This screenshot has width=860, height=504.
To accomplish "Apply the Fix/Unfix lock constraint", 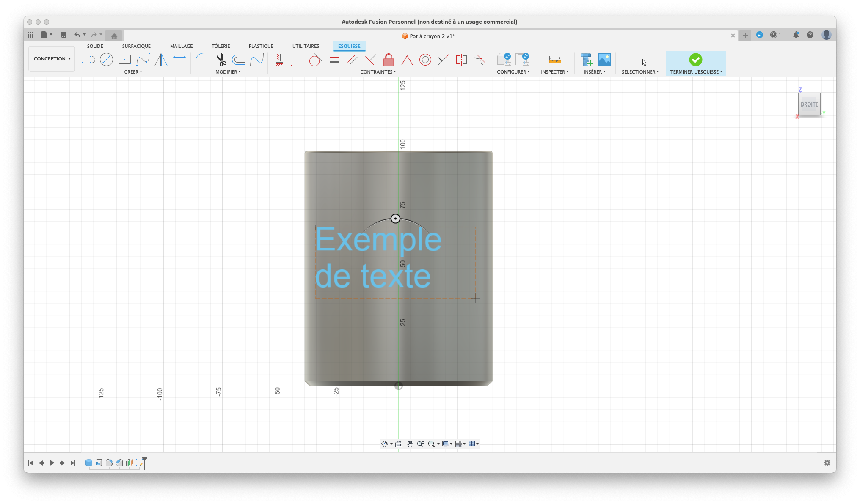I will 389,60.
